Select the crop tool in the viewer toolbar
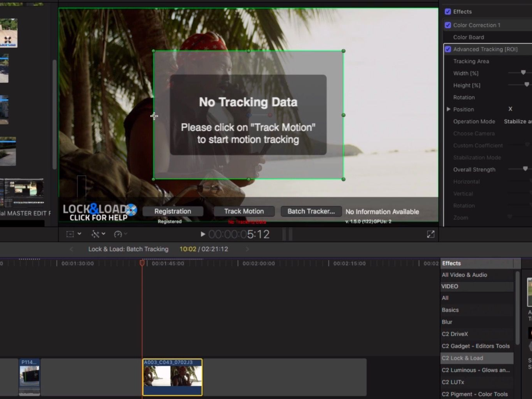 click(70, 234)
